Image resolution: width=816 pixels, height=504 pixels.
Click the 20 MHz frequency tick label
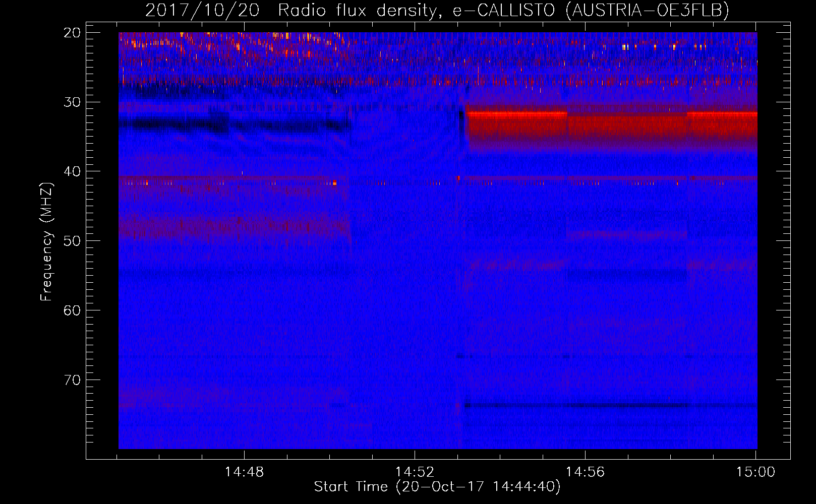72,33
